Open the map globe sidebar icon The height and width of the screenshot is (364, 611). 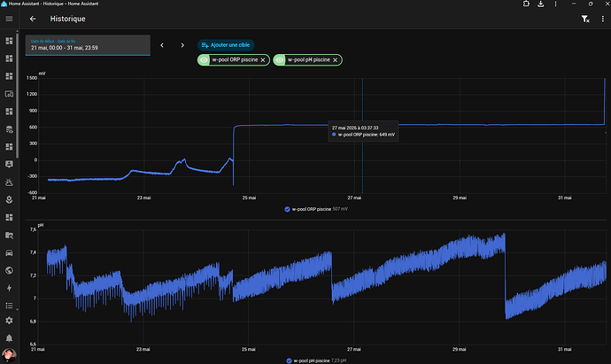[x=9, y=270]
